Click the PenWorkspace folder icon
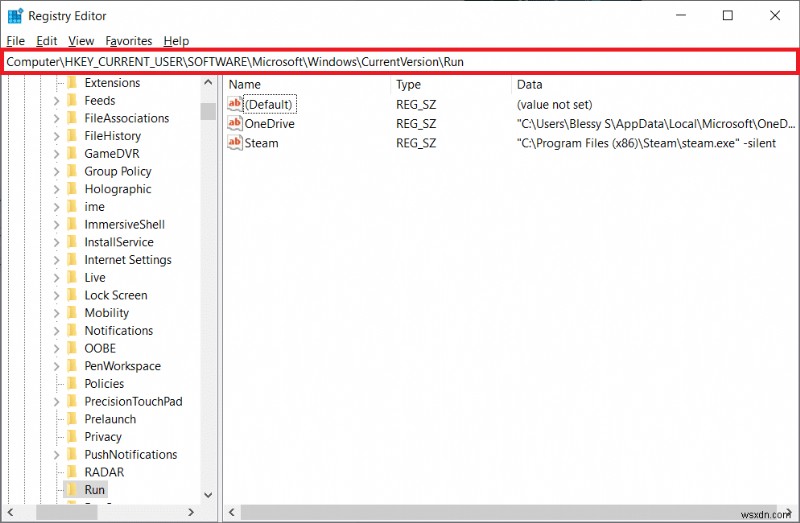The height and width of the screenshot is (523, 800). pos(72,366)
